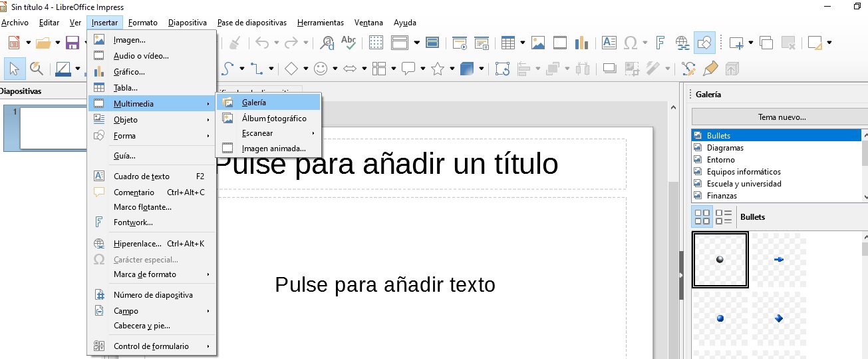Open Find and Replace tool
This screenshot has width=868, height=359.
point(328,43)
